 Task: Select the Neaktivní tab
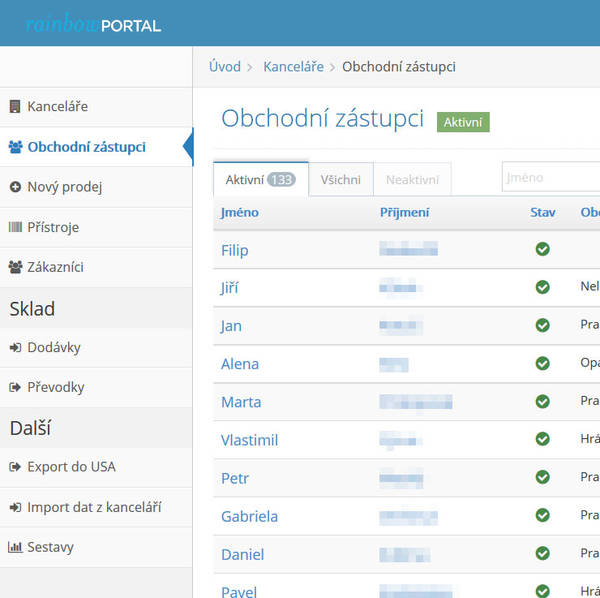pos(412,179)
